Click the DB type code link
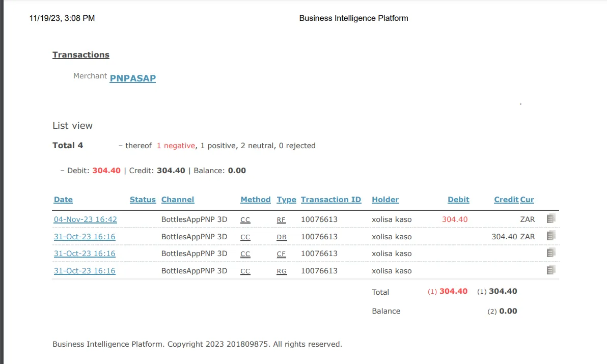The width and height of the screenshot is (607, 364). 282,237
